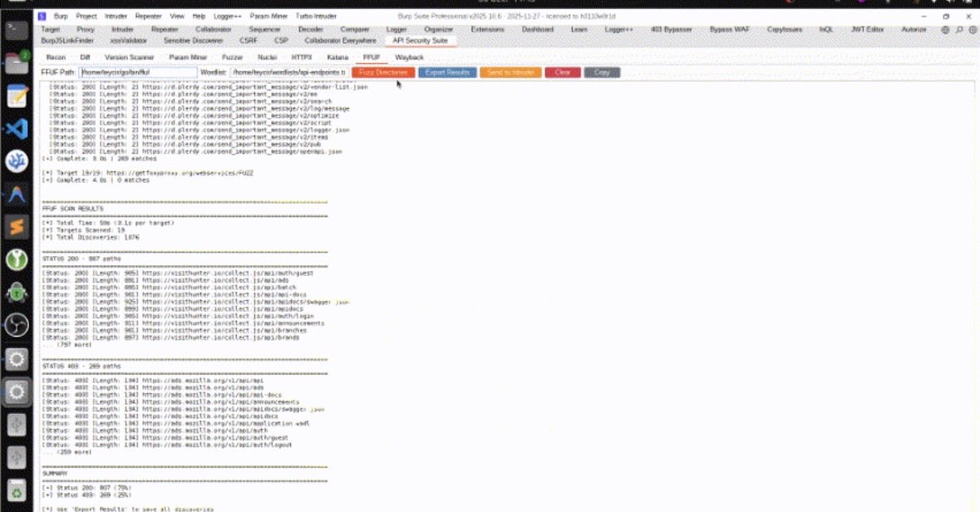Switch to the Sequencer tab

264,29
